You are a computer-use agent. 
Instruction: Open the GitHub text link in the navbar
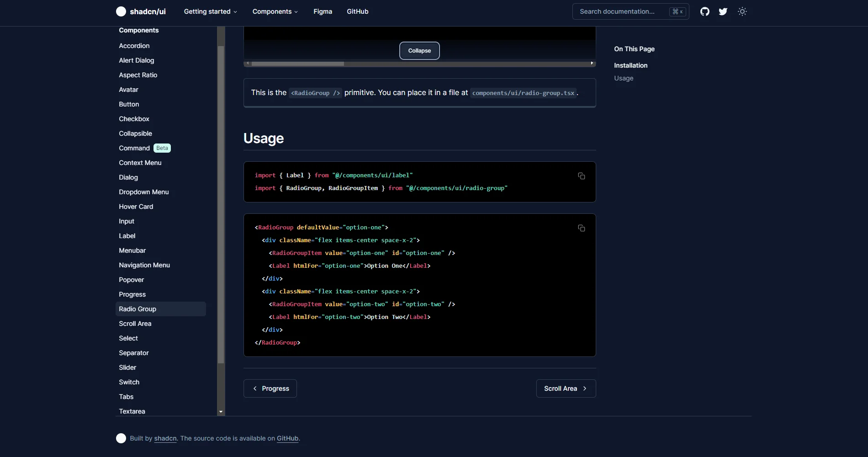point(357,11)
